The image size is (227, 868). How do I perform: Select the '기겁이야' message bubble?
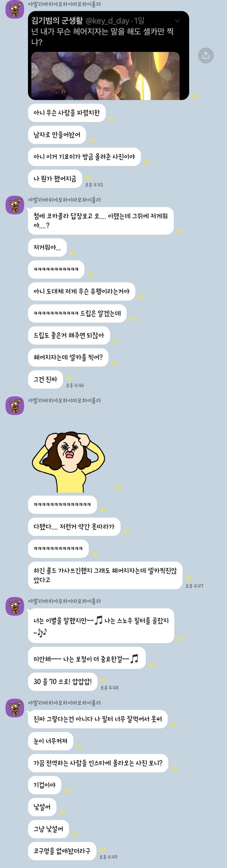44,785
